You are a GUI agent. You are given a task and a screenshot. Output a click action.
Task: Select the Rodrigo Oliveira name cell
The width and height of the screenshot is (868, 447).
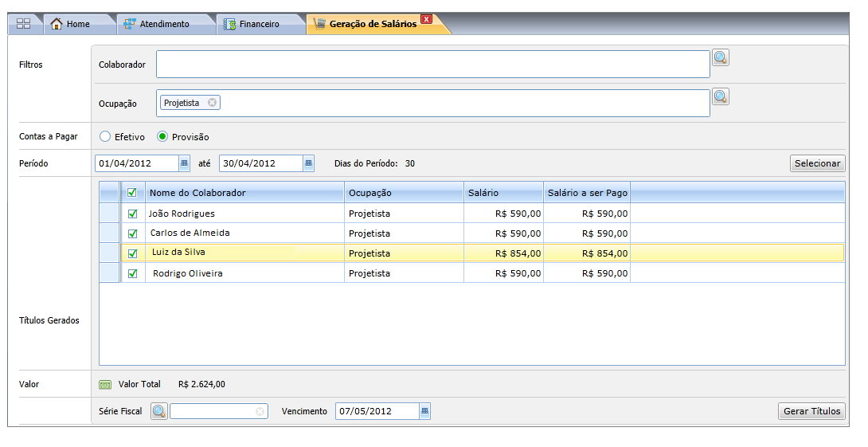click(244, 273)
